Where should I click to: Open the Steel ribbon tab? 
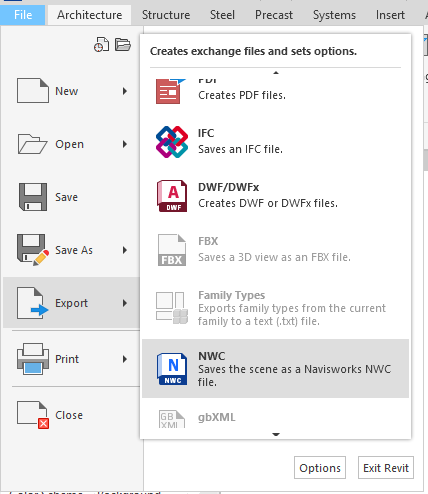[x=222, y=15]
